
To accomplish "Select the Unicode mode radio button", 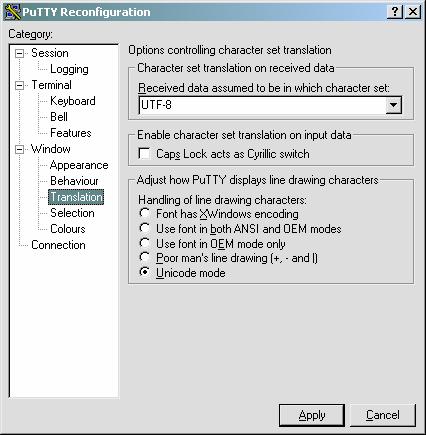I will tap(144, 272).
